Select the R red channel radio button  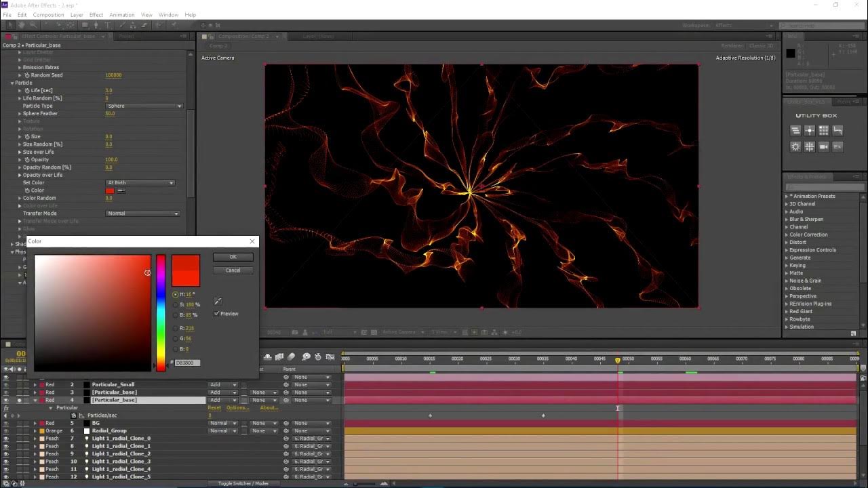click(x=175, y=328)
